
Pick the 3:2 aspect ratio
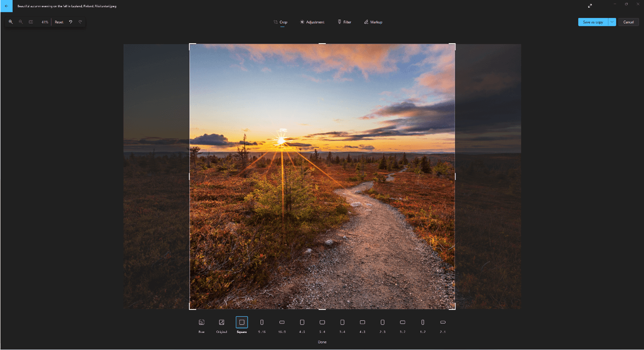tap(402, 322)
